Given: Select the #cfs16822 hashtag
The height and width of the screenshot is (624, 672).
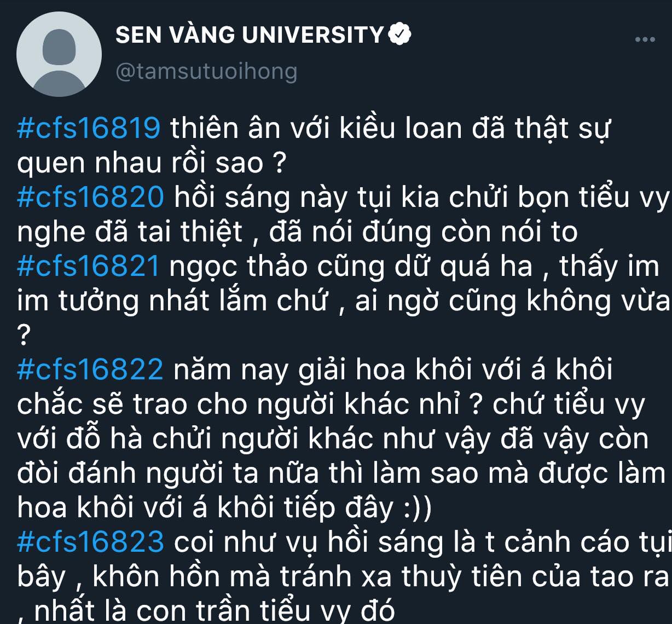Looking at the screenshot, I should point(90,369).
